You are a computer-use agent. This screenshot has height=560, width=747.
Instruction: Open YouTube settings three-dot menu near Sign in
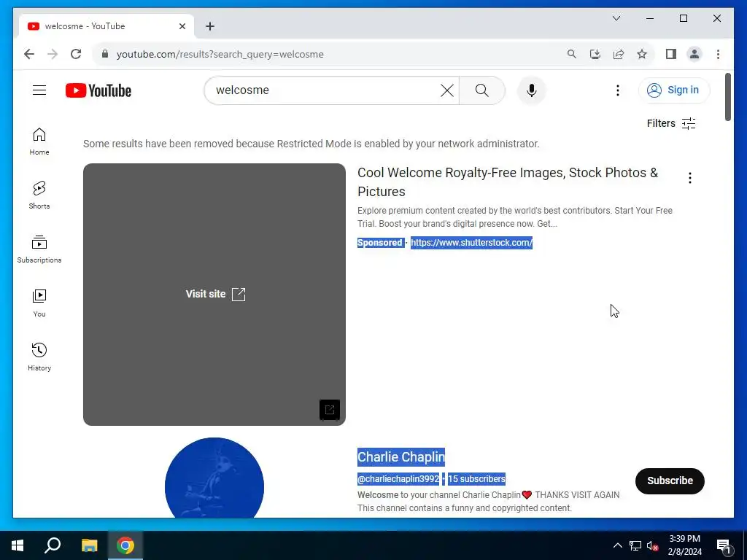[617, 90]
